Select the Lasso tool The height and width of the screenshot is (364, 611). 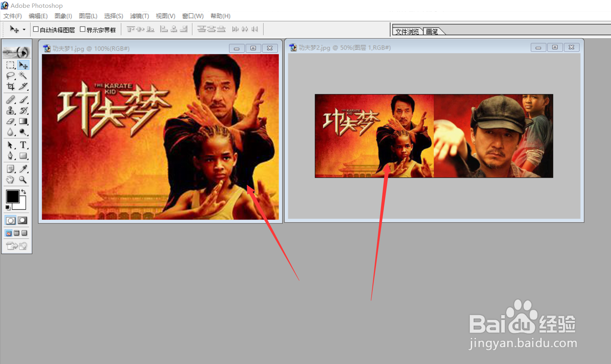tap(11, 76)
